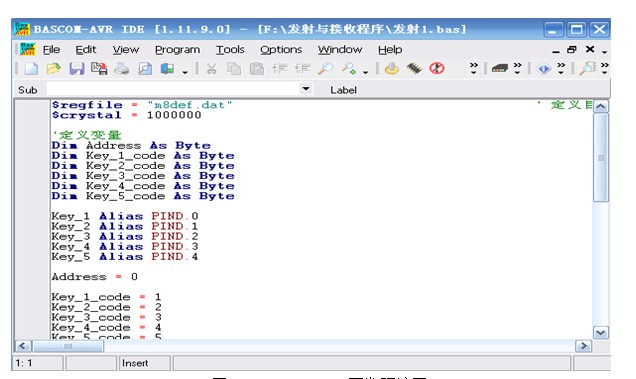Compile the program with the chip icon
The height and width of the screenshot is (379, 636).
[414, 68]
